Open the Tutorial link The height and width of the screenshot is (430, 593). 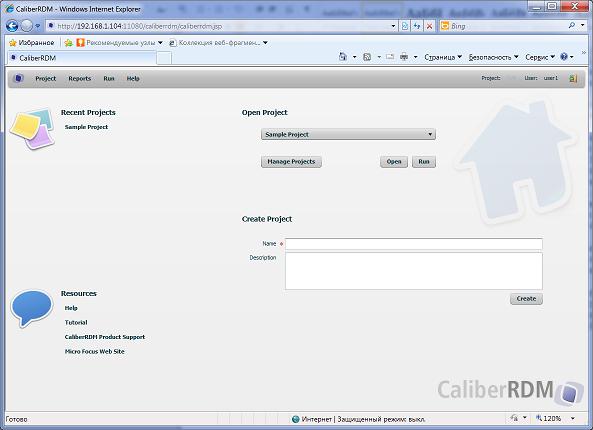[x=76, y=322]
